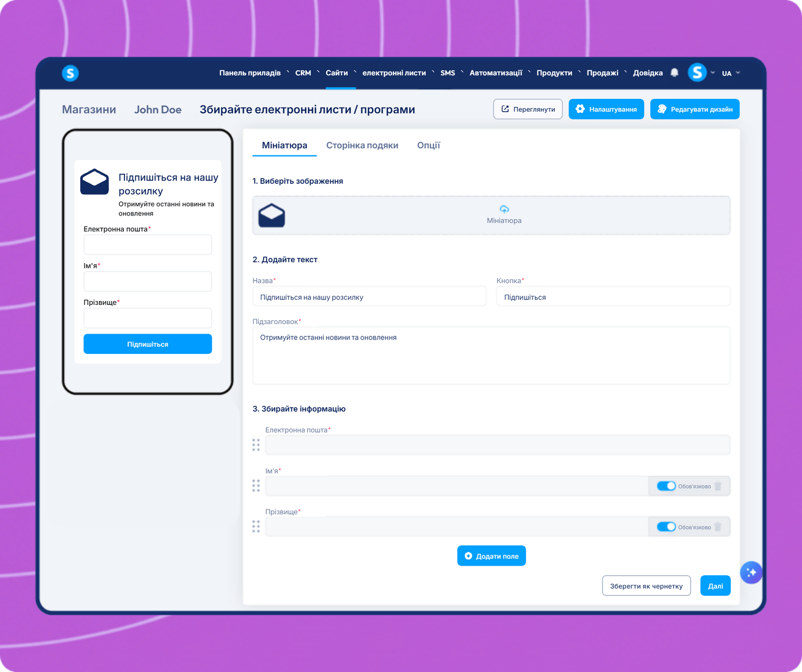This screenshot has height=672, width=802.
Task: Grab the drag handle of the Прізвище field
Action: (256, 527)
